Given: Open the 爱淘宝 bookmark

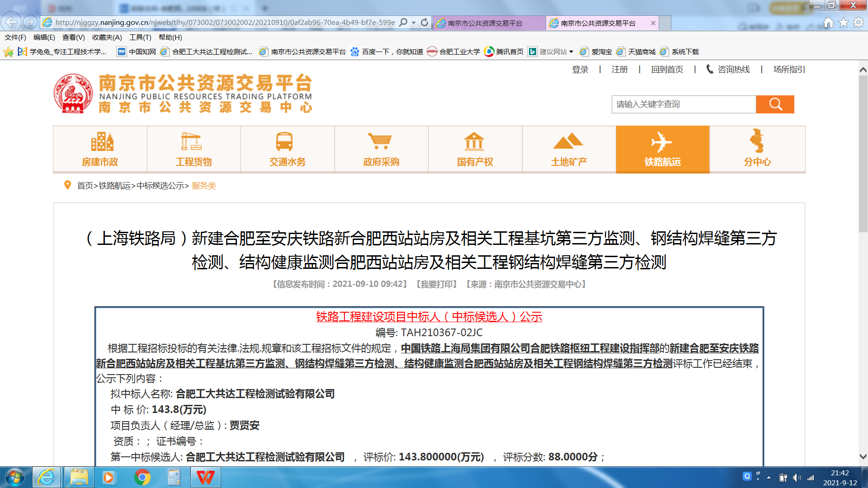Looking at the screenshot, I should (x=596, y=52).
